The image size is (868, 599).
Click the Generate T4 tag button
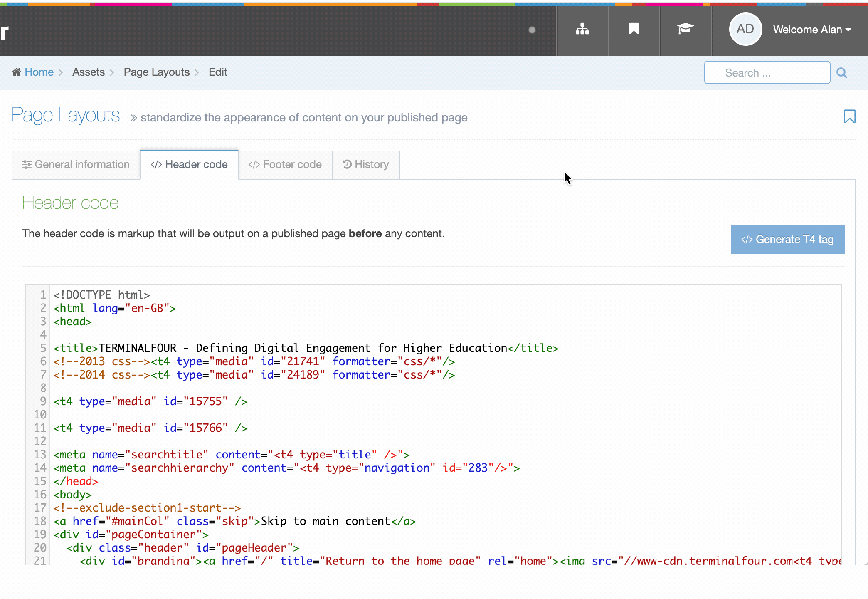point(787,239)
